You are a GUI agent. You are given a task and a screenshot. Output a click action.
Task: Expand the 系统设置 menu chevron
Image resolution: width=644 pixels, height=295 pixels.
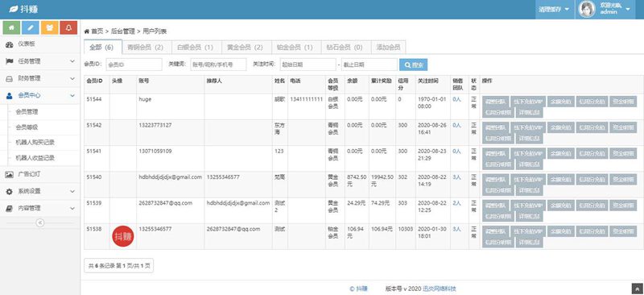tap(72, 191)
